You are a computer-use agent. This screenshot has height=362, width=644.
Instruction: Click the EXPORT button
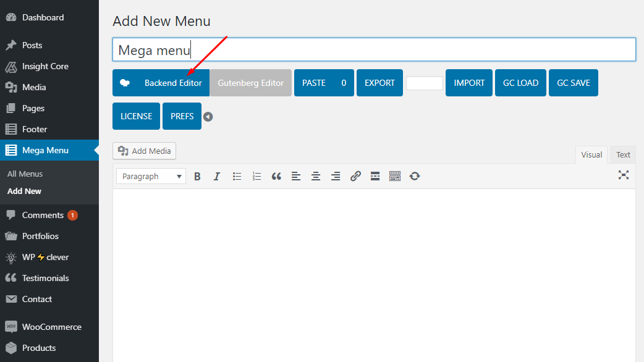tap(379, 83)
